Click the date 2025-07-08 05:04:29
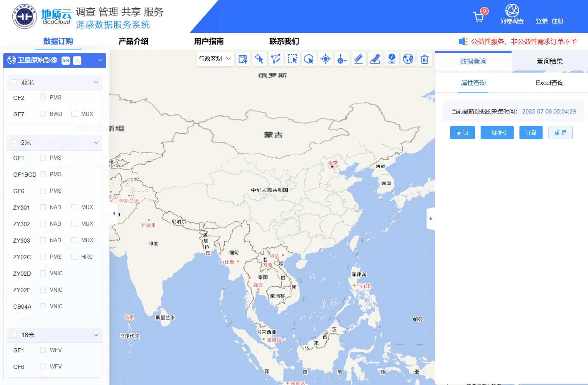Viewport: 588px width, 385px height. point(549,111)
